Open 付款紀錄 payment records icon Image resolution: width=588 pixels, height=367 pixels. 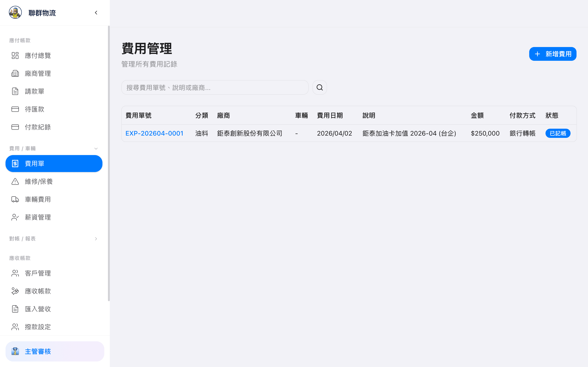click(15, 127)
